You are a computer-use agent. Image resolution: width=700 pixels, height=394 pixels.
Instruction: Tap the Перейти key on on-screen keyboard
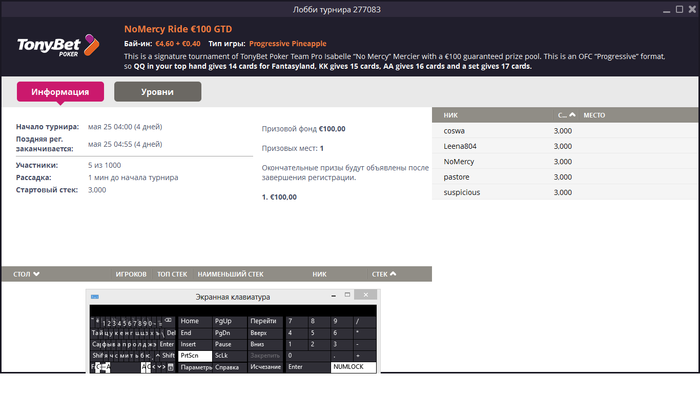(266, 321)
